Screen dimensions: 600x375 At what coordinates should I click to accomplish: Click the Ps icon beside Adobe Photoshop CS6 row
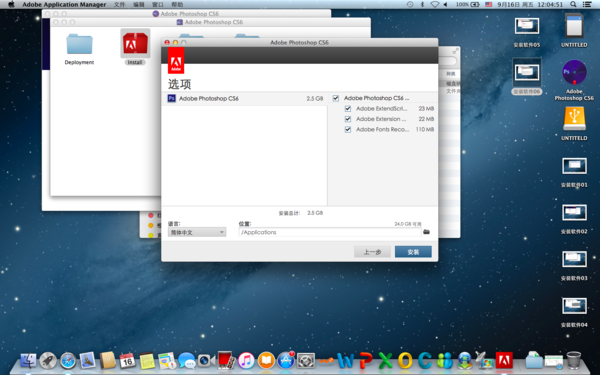[171, 98]
